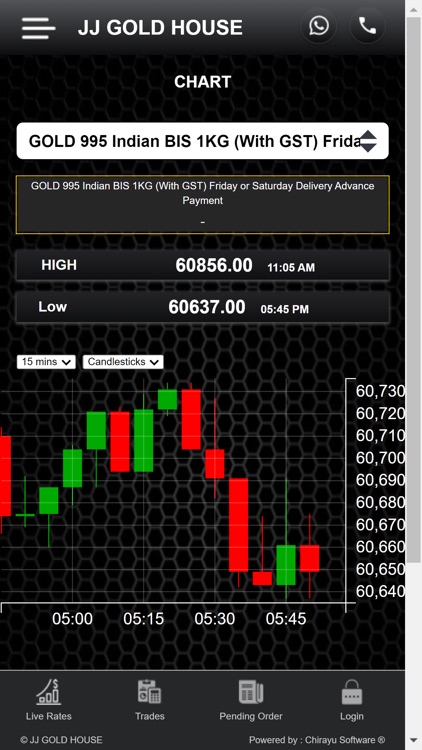Image resolution: width=422 pixels, height=750 pixels.
Task: Tap the phone call icon
Action: coord(367,26)
